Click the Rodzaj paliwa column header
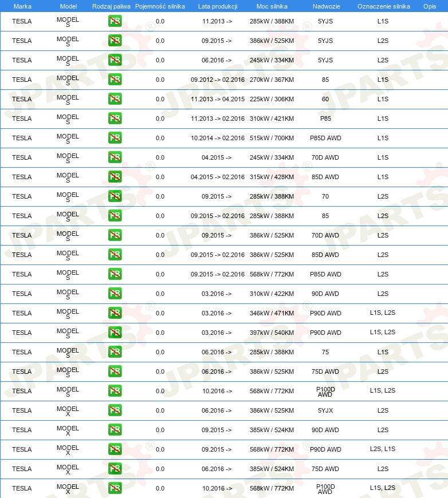Image resolution: width=448 pixels, height=498 pixels. click(111, 6)
